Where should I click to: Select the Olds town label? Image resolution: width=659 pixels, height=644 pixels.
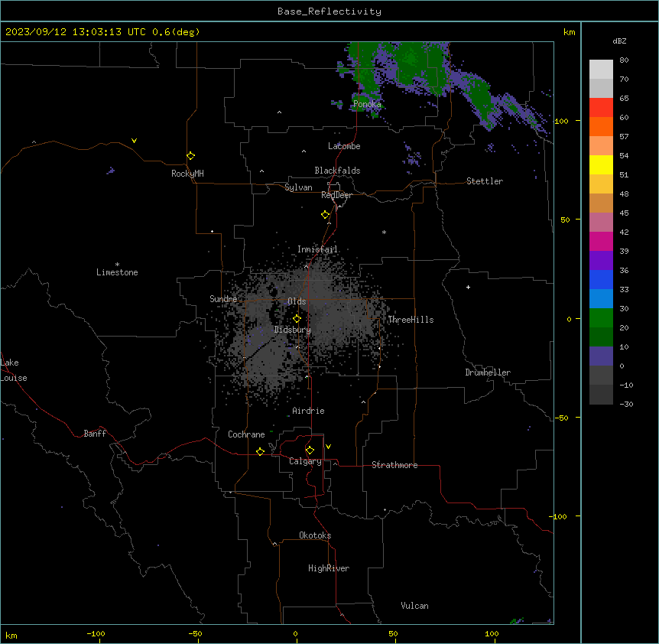297,301
